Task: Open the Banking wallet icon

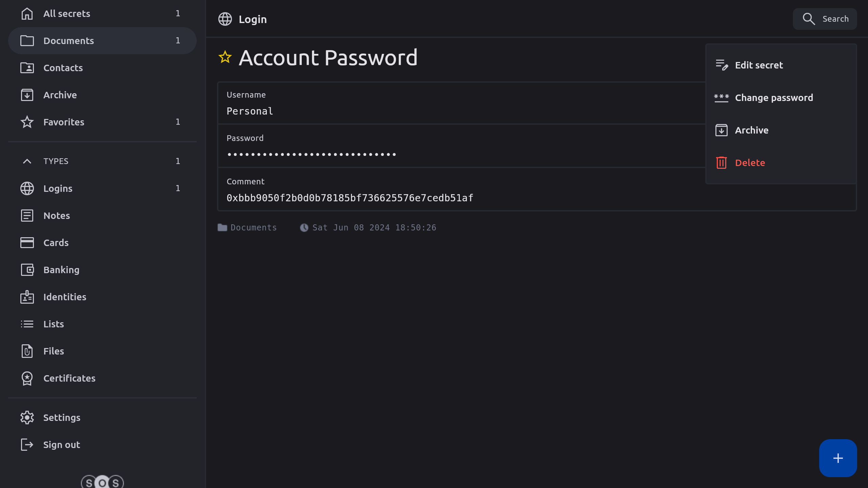Action: (27, 270)
